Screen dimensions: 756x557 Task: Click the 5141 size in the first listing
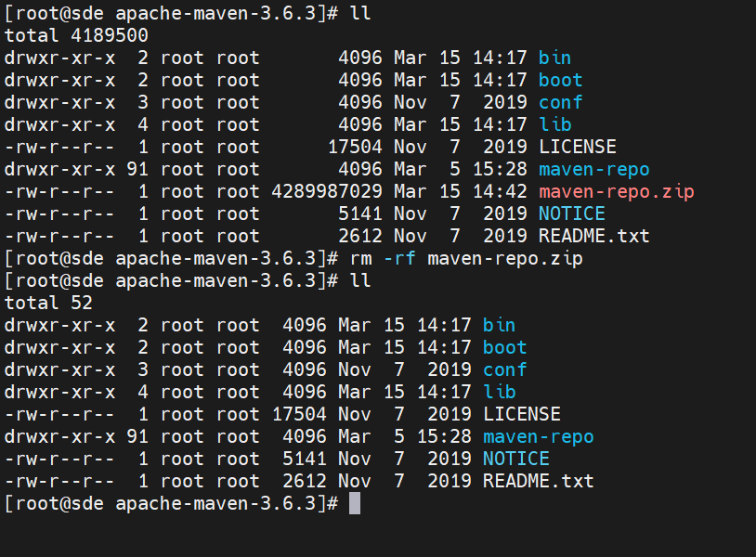click(x=360, y=214)
